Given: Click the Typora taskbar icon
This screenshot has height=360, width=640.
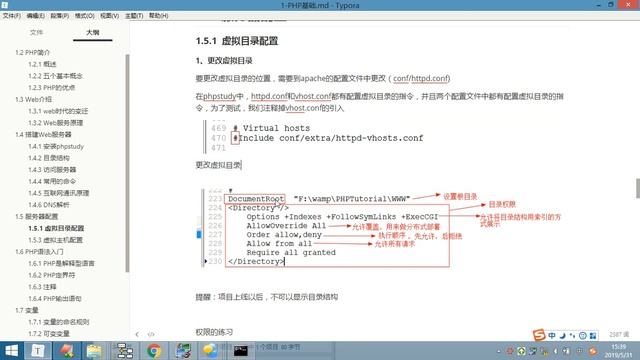Looking at the screenshot, I should 38,351.
